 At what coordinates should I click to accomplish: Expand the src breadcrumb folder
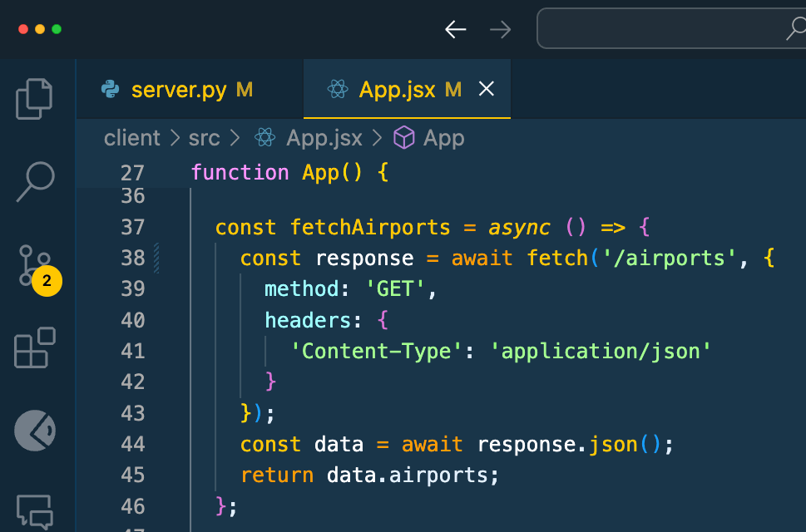[x=205, y=138]
